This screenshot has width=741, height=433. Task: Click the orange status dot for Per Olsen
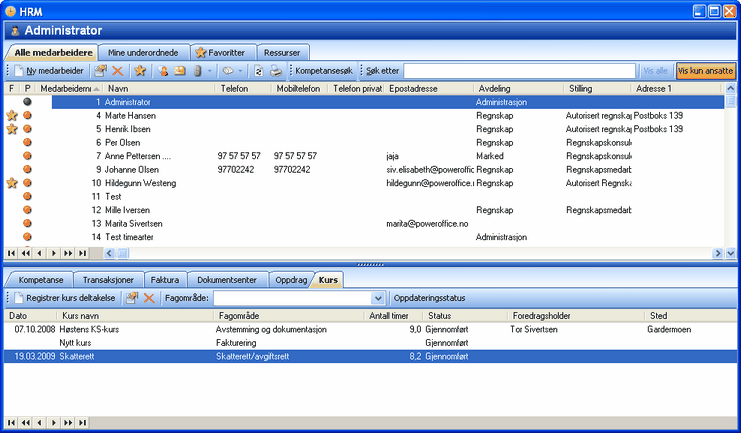27,142
